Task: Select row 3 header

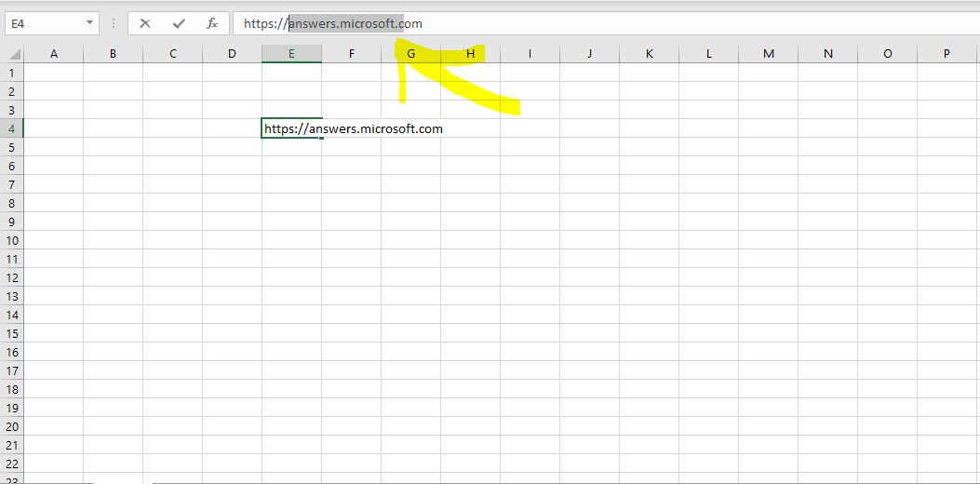Action: coord(11,110)
